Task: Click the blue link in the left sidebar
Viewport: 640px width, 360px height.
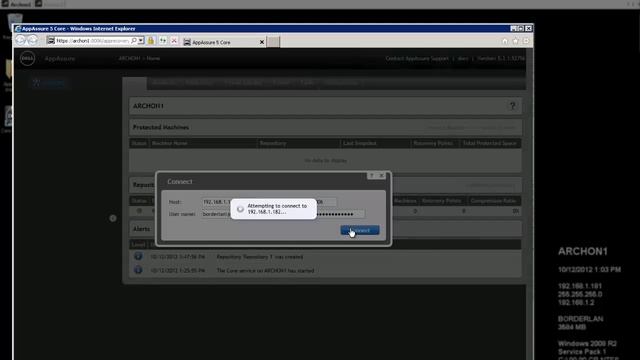Action: click(49, 83)
